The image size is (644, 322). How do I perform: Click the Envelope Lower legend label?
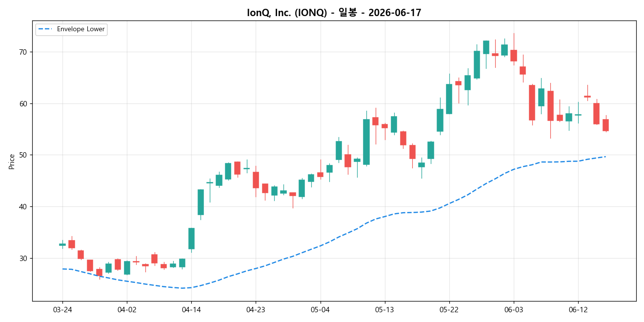click(x=80, y=29)
